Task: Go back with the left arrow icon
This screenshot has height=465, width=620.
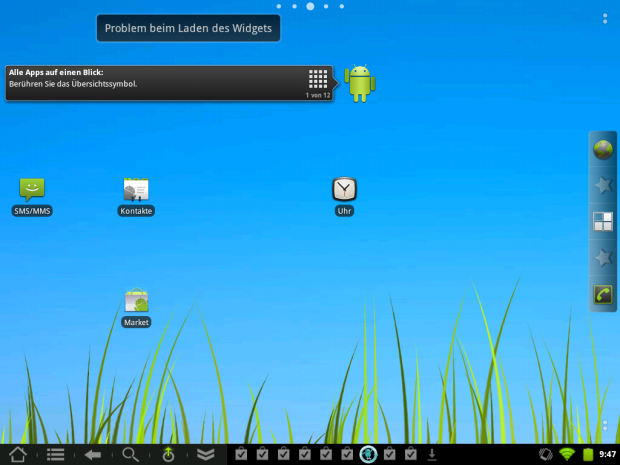Action: (93, 455)
